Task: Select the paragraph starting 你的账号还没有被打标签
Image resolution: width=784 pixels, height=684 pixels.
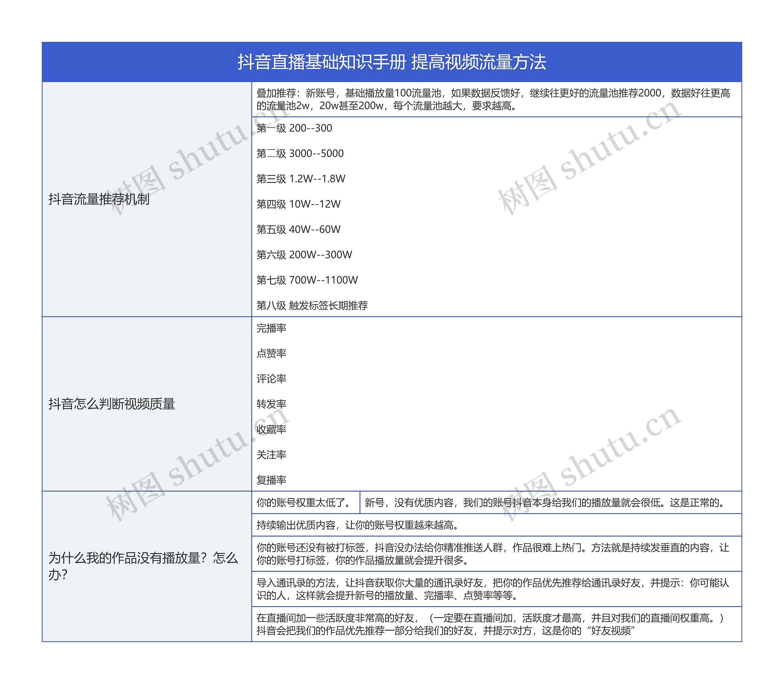Action: click(497, 554)
